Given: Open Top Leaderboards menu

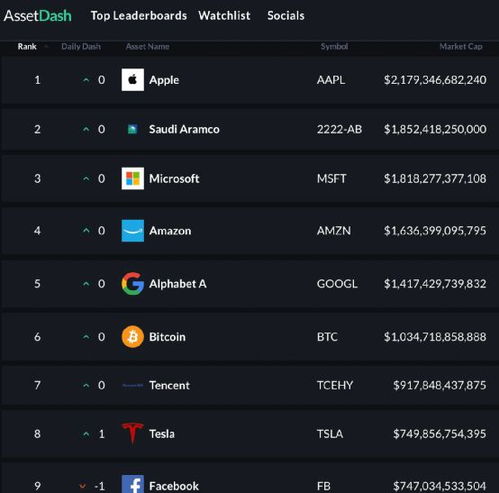Looking at the screenshot, I should pos(139,16).
